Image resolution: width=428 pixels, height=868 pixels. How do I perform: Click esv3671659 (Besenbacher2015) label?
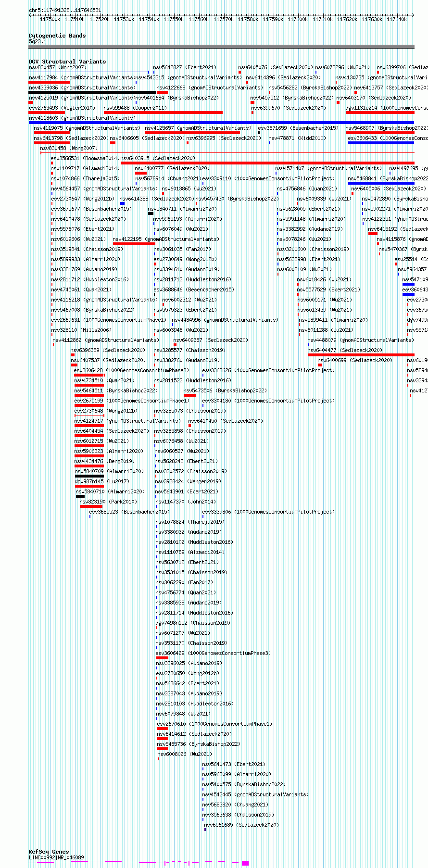[298, 128]
